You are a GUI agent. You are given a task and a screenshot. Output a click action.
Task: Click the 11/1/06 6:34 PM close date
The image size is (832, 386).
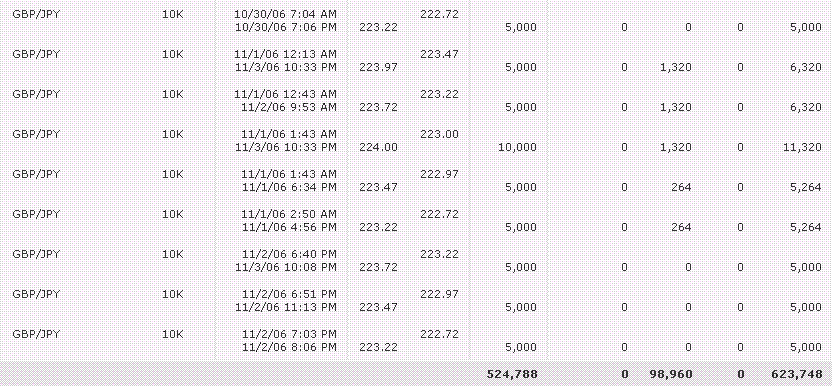[x=289, y=187]
